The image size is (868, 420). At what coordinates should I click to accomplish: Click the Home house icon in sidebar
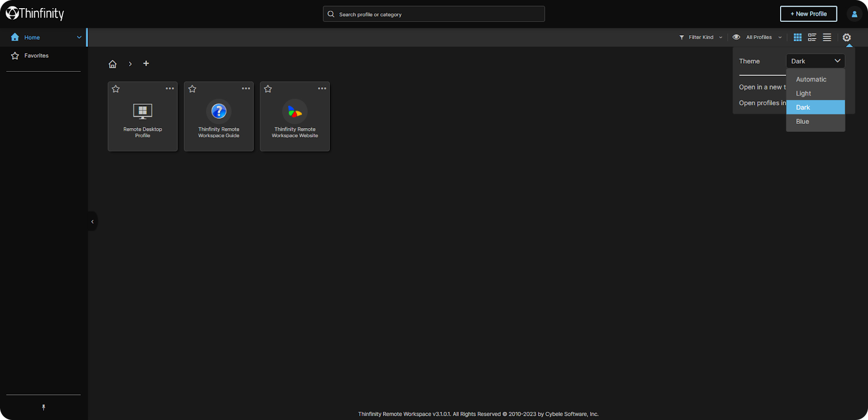15,37
